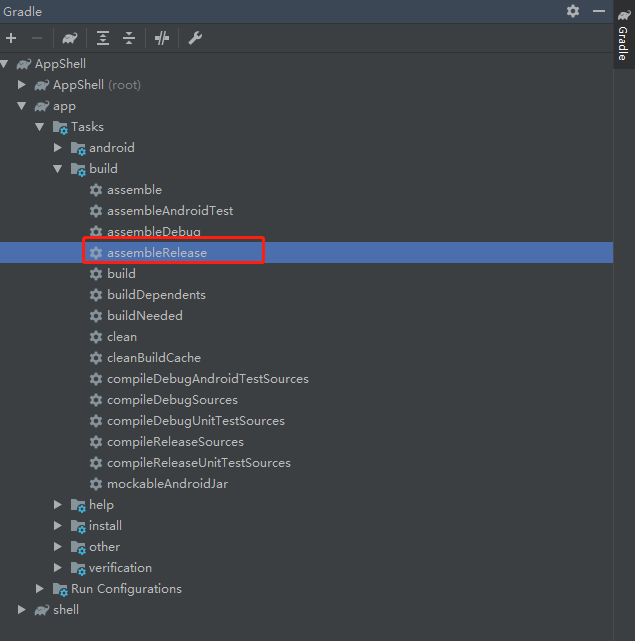Select the mockableAndroidJar task
The image size is (635, 641).
pyautogui.click(x=168, y=484)
